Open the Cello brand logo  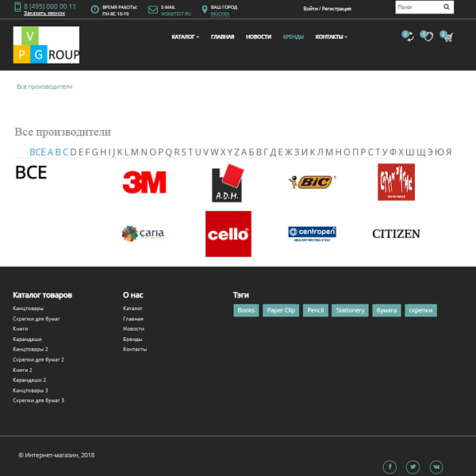click(228, 234)
